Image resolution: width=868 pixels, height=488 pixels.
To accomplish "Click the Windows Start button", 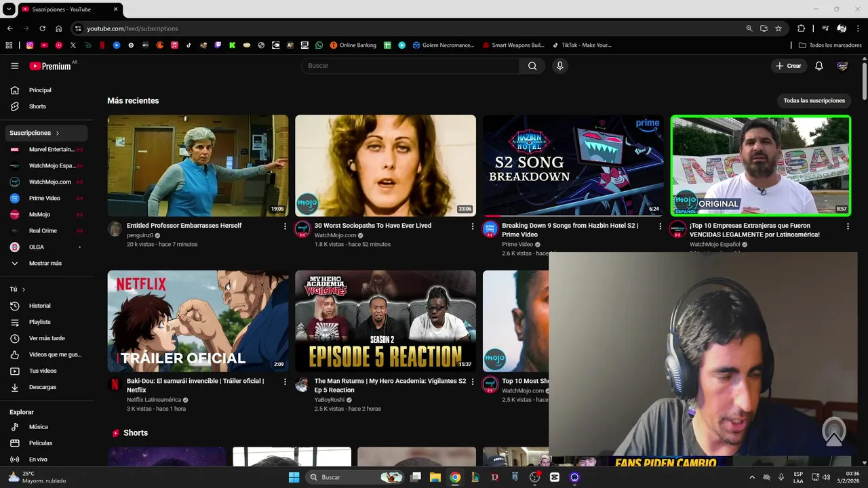I will 294,477.
